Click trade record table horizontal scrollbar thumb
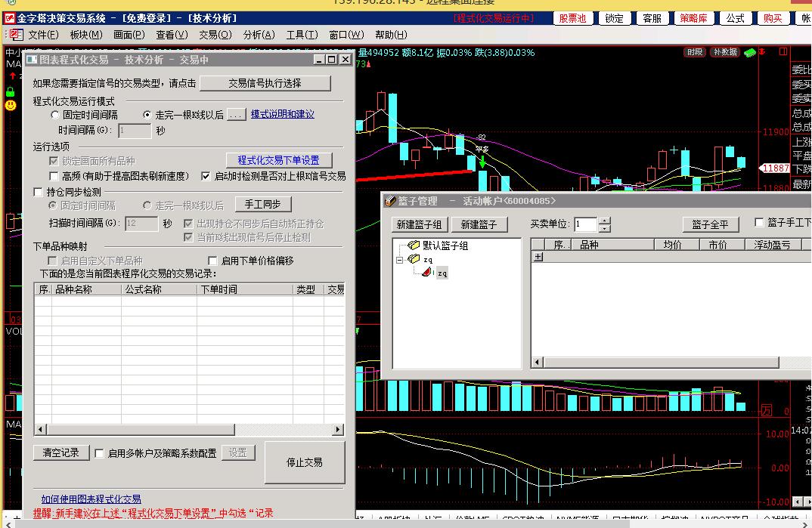This screenshot has height=528, width=812. [x=141, y=429]
